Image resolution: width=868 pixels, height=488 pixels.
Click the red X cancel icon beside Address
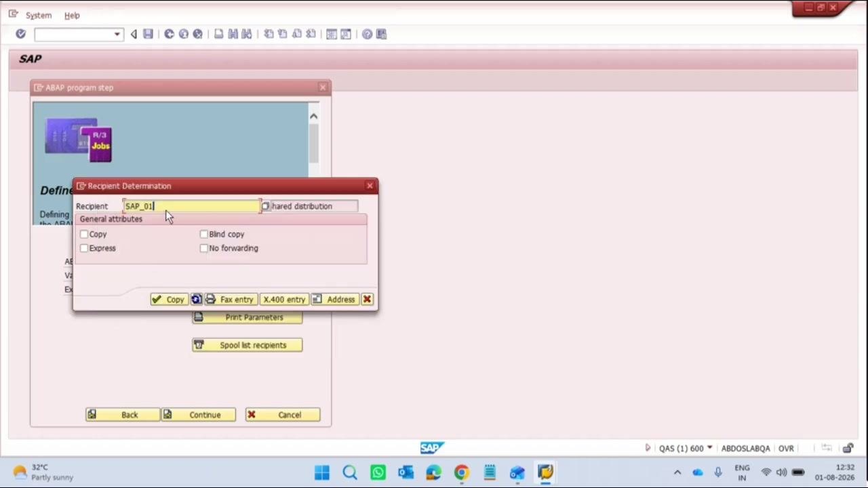coord(367,299)
